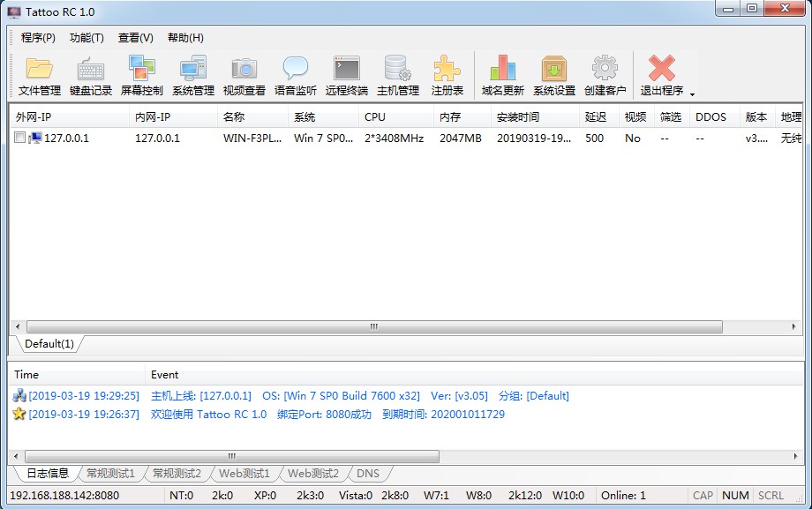812x509 pixels.
Task: Click the 192.168.188.142:8080 status bar address
Action: pyautogui.click(x=64, y=496)
